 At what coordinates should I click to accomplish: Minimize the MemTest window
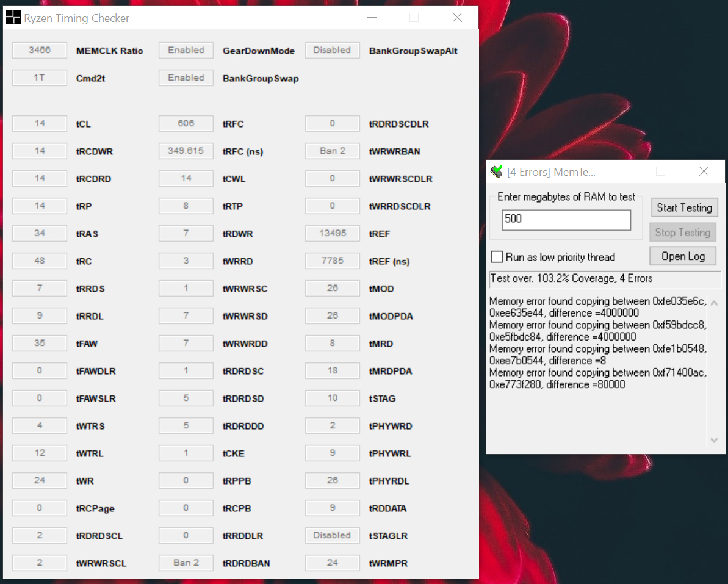coord(618,171)
